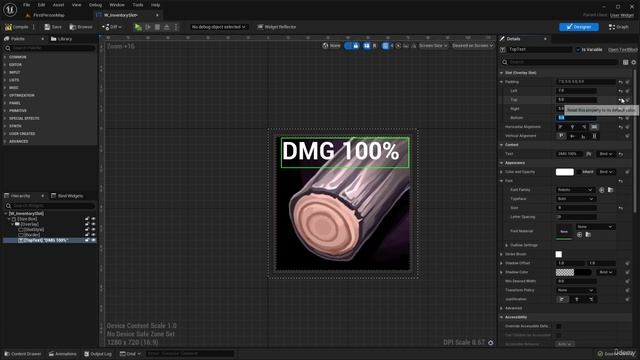This screenshot has width=640, height=360.
Task: Click the Details search field
Action: coord(559,62)
